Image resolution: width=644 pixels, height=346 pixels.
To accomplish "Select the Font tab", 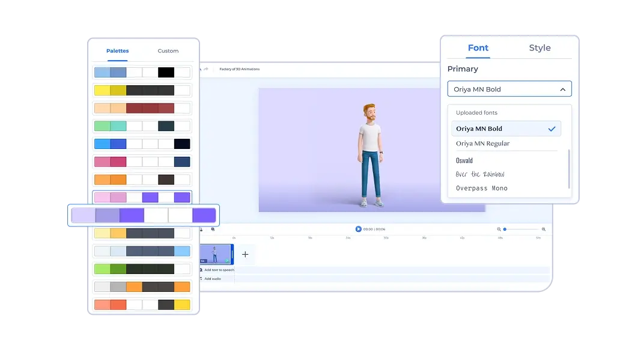I will click(478, 48).
